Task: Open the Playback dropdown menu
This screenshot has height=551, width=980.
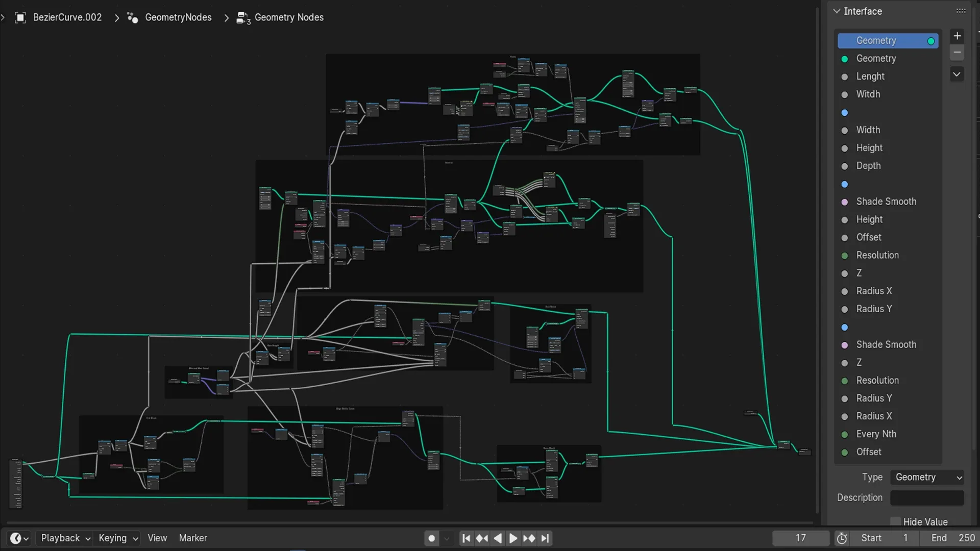Action: pos(65,538)
